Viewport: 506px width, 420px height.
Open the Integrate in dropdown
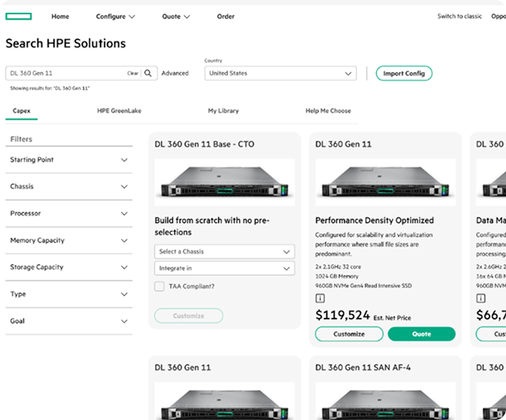tap(225, 269)
